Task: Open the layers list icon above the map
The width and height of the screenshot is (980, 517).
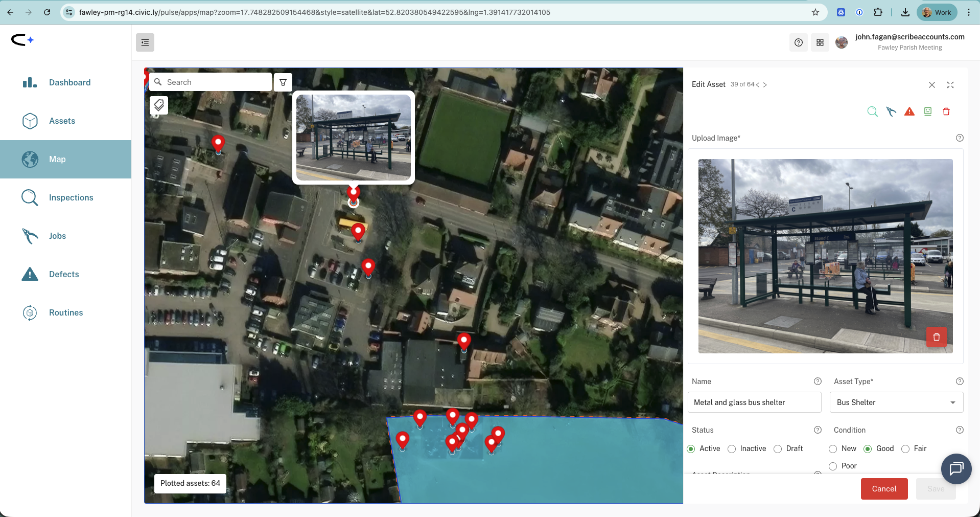Action: (x=145, y=42)
